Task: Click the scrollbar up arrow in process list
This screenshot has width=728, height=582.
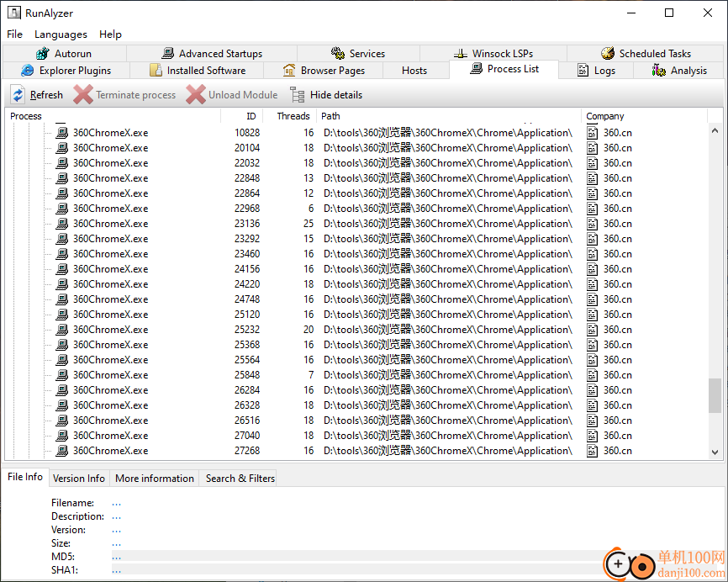Action: (x=715, y=131)
